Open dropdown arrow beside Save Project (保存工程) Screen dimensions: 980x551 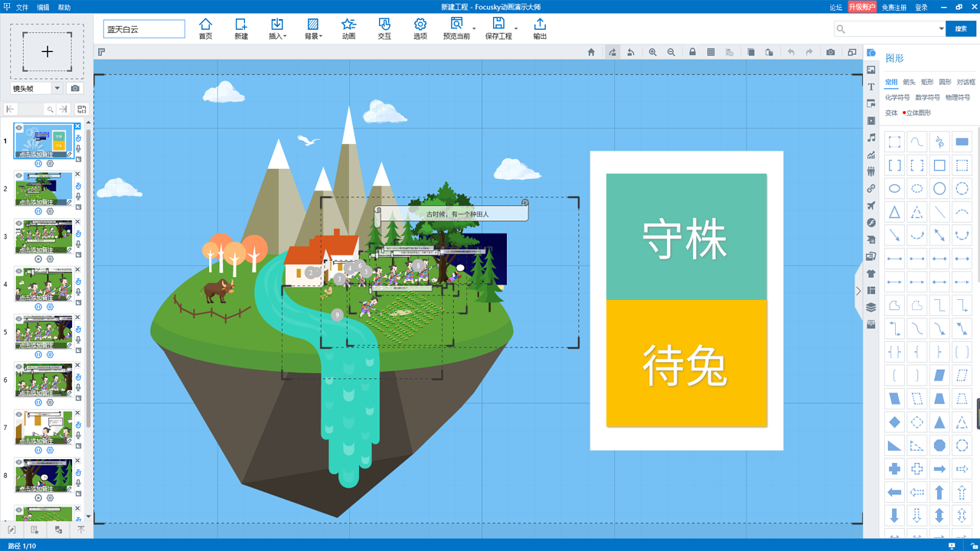click(516, 29)
